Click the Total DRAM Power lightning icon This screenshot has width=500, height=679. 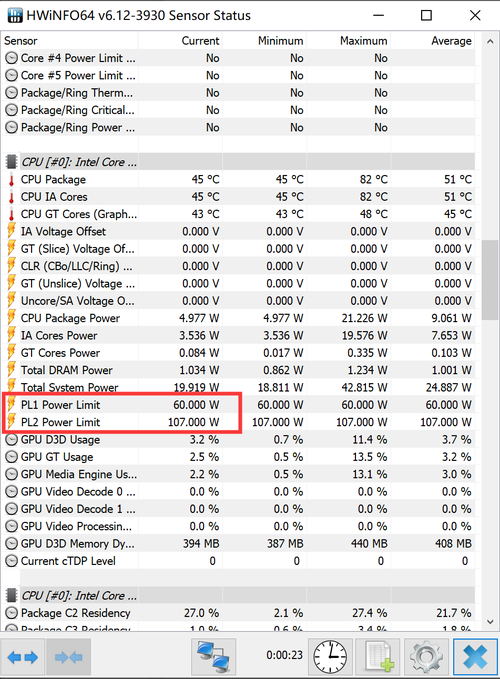click(x=11, y=369)
